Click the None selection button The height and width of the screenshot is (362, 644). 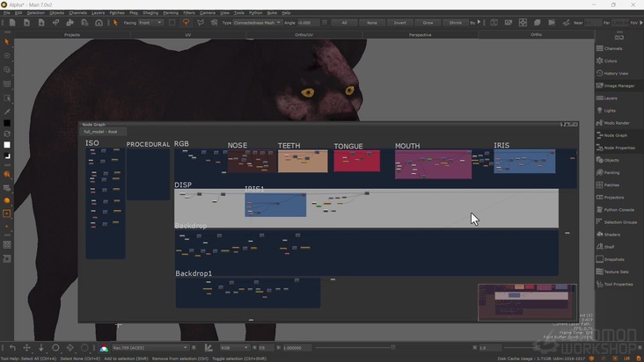(371, 23)
